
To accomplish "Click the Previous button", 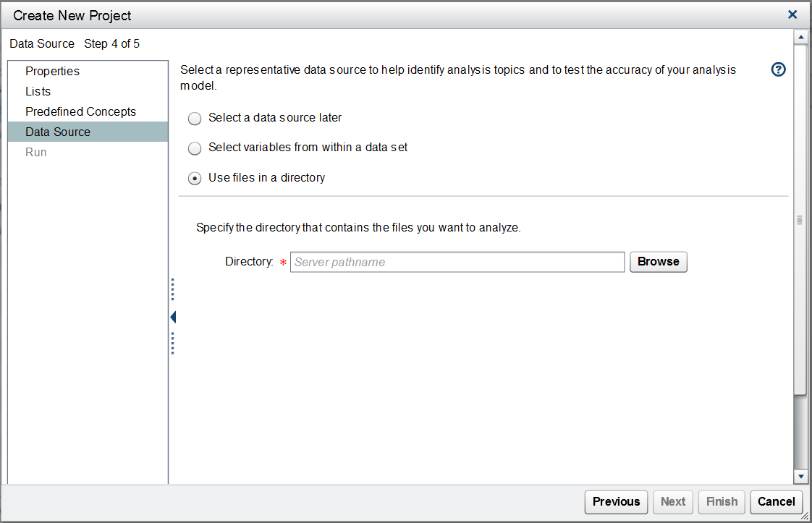I will click(x=616, y=501).
